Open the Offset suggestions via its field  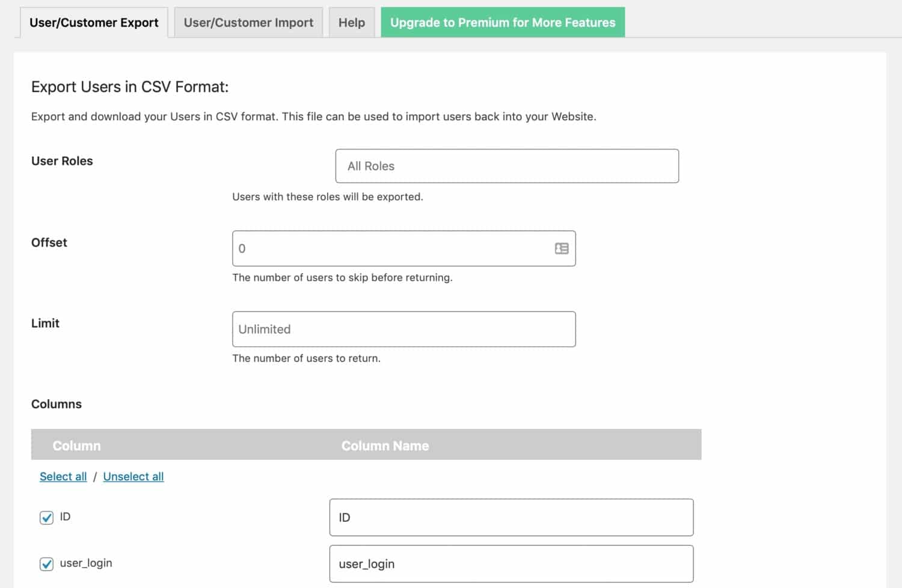tap(404, 248)
